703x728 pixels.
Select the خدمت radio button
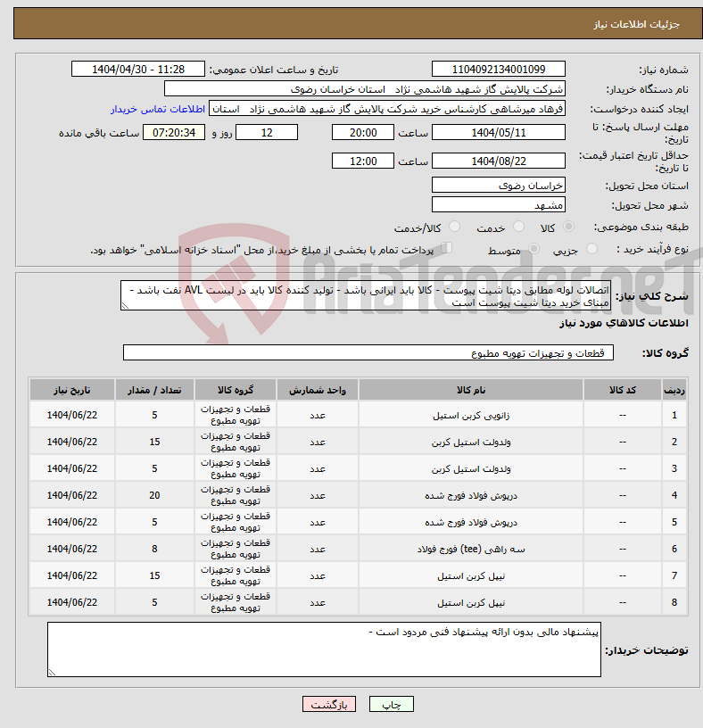[515, 228]
